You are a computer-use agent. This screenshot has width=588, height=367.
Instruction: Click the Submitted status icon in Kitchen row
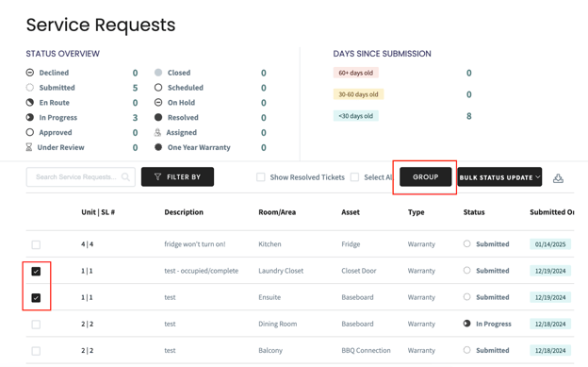click(466, 243)
